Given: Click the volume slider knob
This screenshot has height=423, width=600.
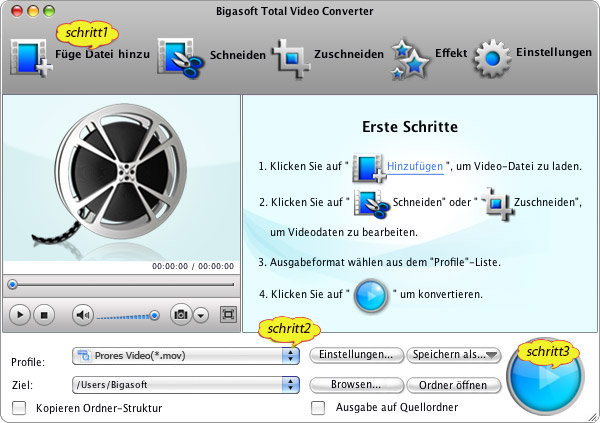Looking at the screenshot, I should click(155, 315).
